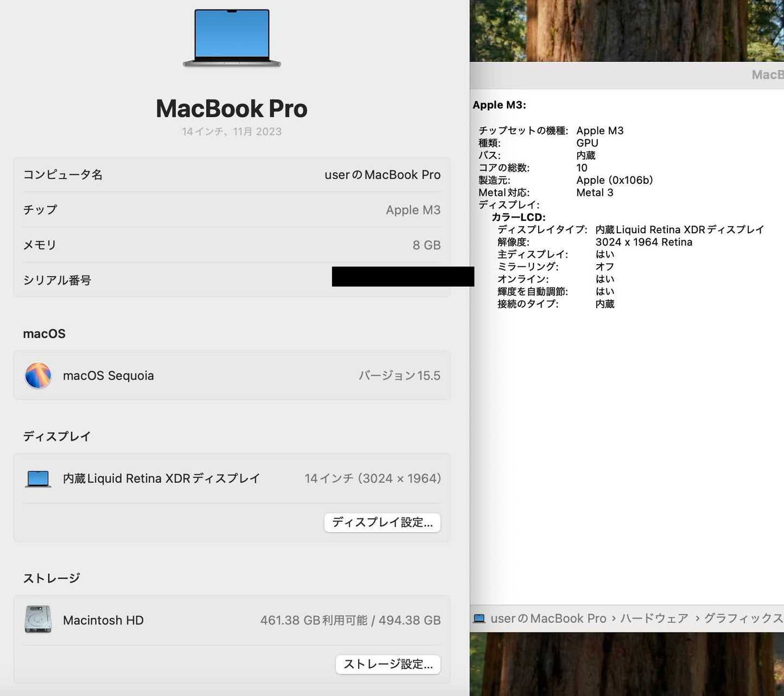Click the computer icon in the breadcrumb bar
The width and height of the screenshot is (784, 696).
point(479,618)
